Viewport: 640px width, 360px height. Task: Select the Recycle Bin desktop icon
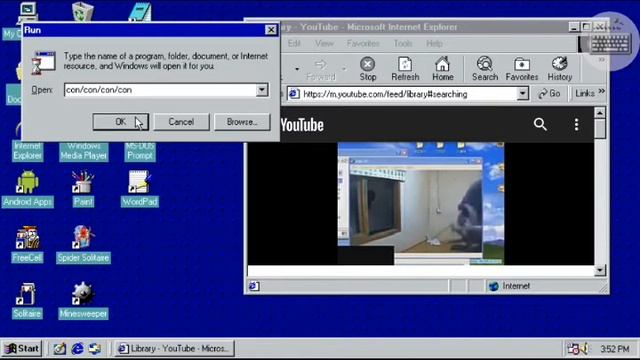(x=83, y=11)
